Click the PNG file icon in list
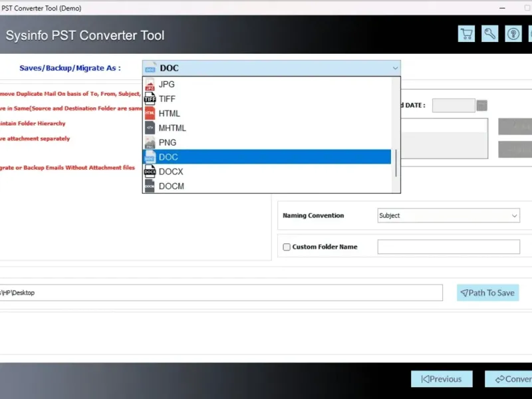 (x=150, y=142)
